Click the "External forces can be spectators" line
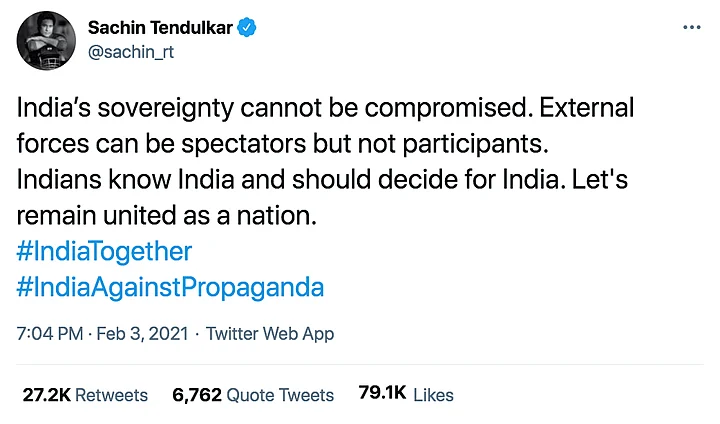 (284, 142)
